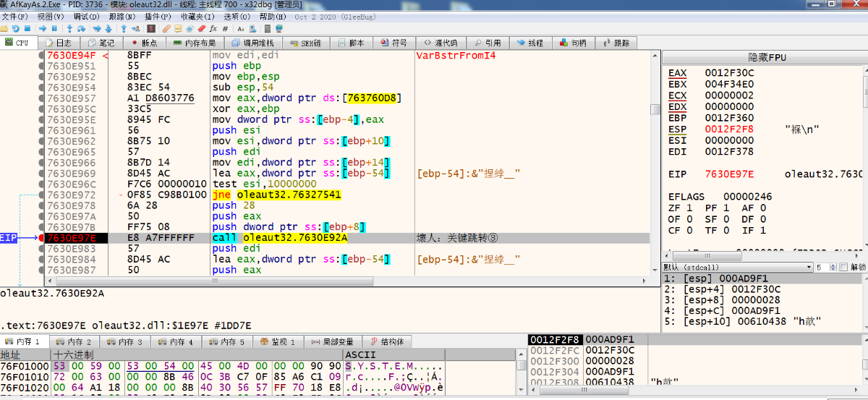The height and width of the screenshot is (400, 868).
Task: Switch to the 引用 references tab
Action: click(488, 43)
